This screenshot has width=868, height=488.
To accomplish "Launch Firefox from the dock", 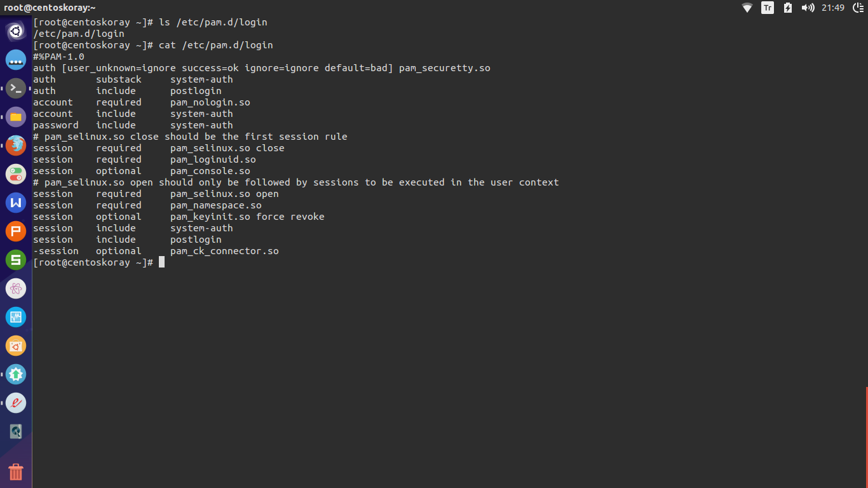I will point(16,146).
